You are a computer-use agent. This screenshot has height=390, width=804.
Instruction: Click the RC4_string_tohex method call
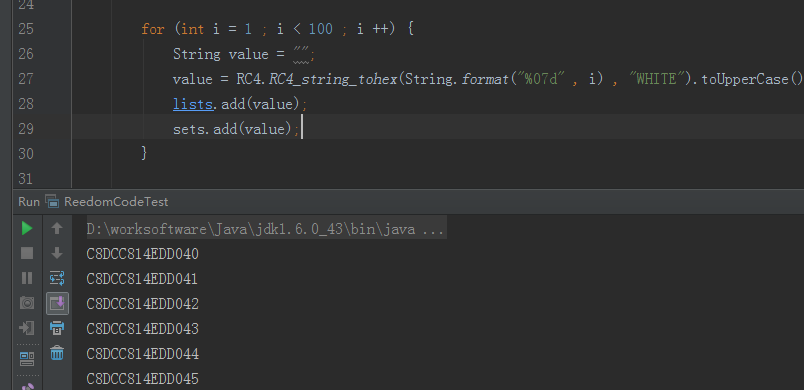(x=333, y=79)
